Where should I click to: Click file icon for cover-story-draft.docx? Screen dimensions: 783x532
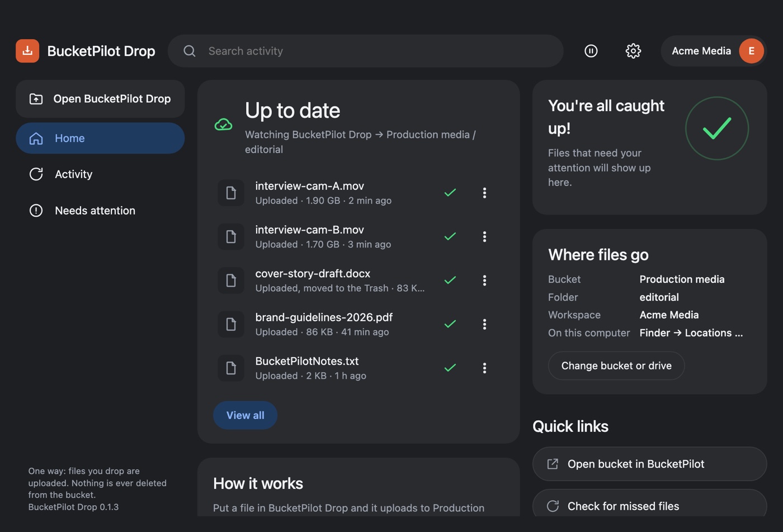point(230,281)
